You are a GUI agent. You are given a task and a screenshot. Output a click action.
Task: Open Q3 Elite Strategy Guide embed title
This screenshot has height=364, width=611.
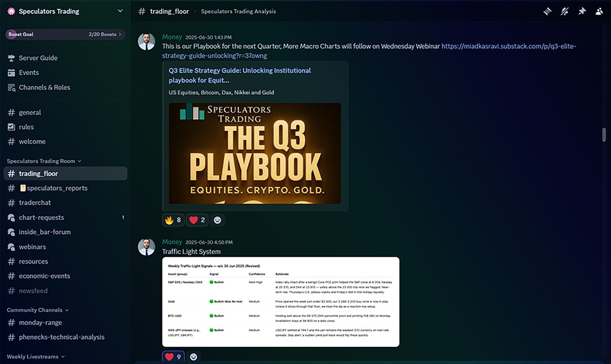pos(240,76)
